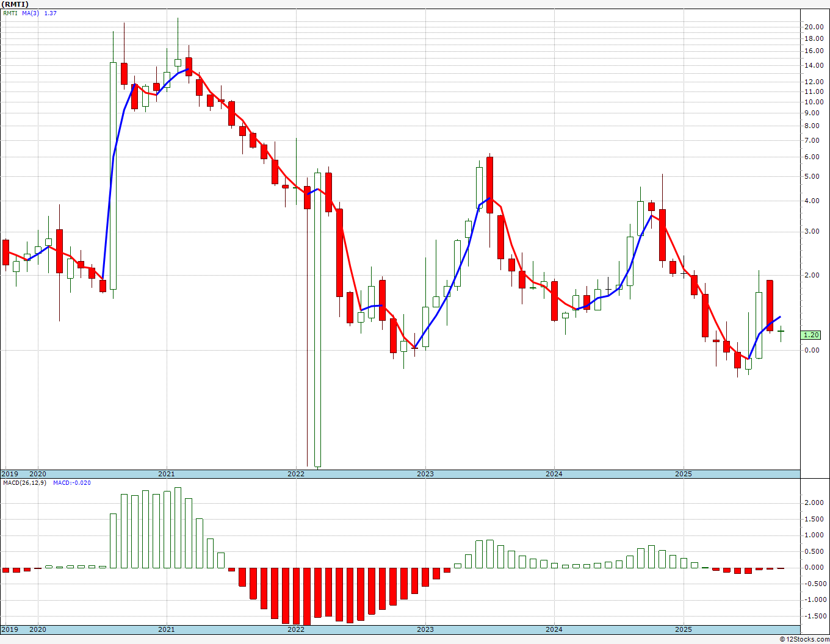Click "2021" on the MACD panel time axis
This screenshot has width=830, height=644.
(x=167, y=629)
